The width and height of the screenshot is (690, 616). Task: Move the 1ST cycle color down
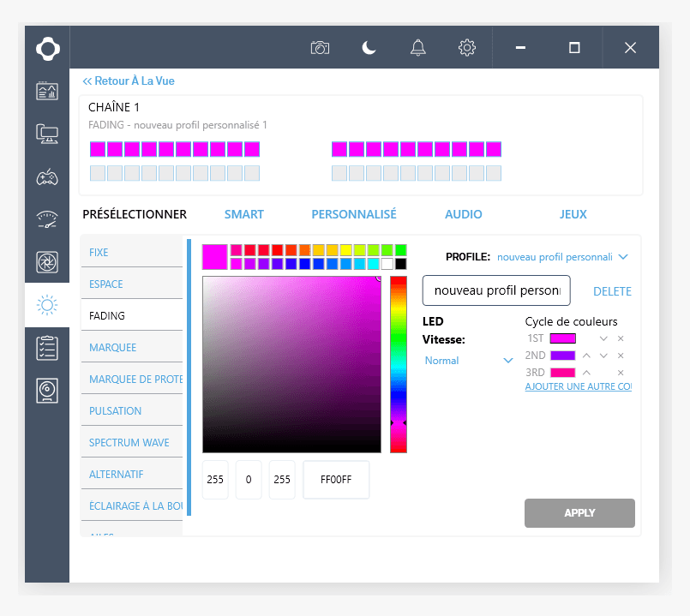(x=603, y=339)
